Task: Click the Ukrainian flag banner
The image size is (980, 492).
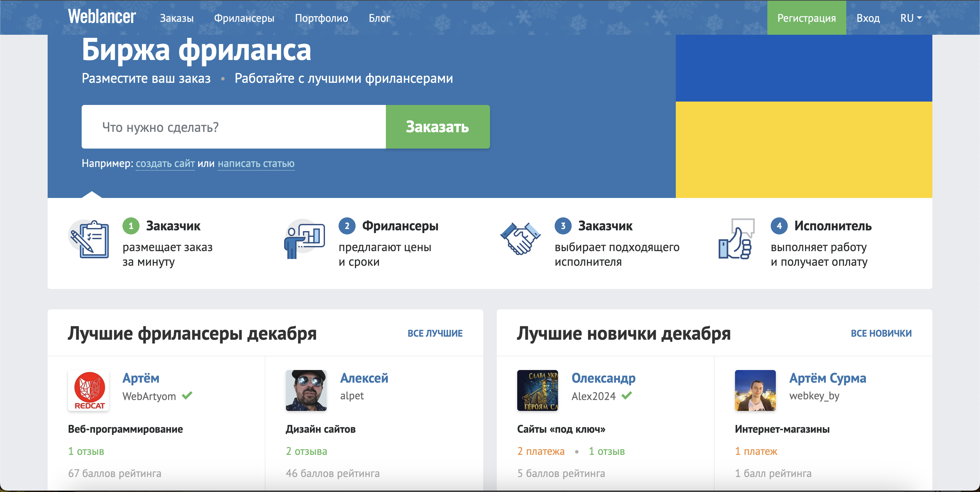Action: [x=803, y=116]
